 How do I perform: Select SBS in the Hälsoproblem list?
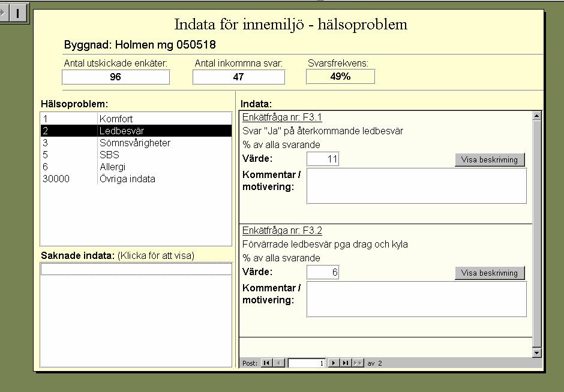[136, 155]
